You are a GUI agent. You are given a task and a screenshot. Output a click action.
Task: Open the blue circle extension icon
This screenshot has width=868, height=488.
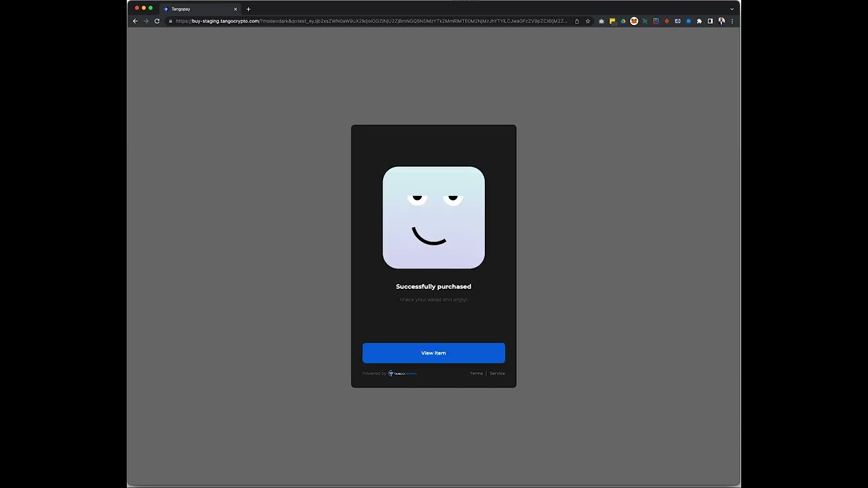(x=688, y=21)
